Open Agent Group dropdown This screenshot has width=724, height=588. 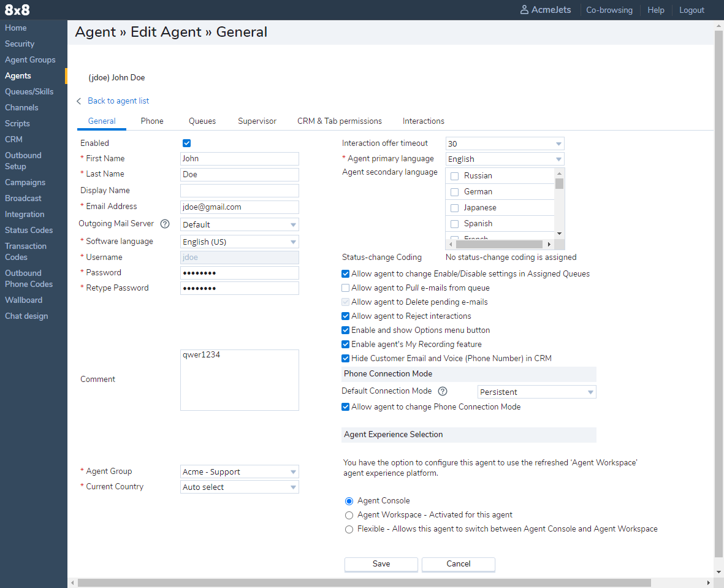click(x=239, y=472)
